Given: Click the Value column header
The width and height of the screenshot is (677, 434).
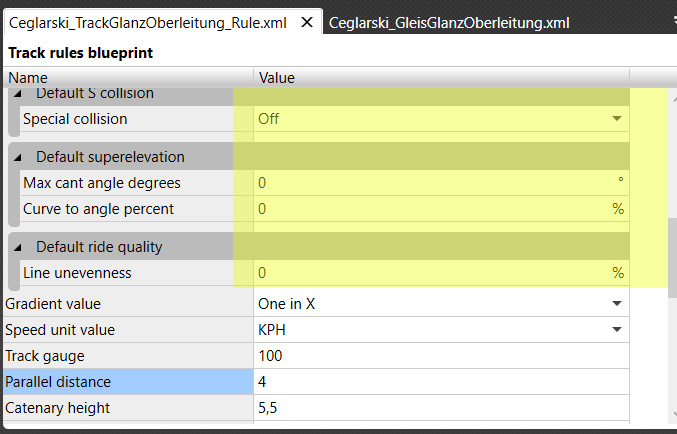Looking at the screenshot, I should [440, 77].
